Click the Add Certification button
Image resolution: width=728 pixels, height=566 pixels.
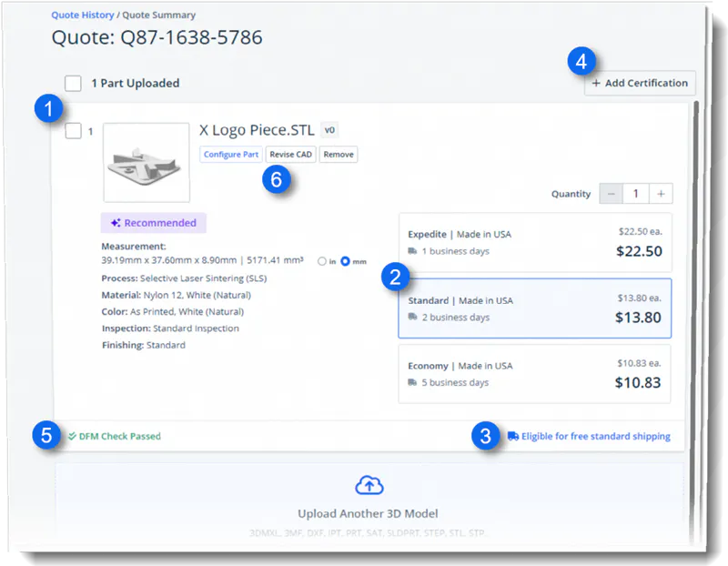click(640, 83)
